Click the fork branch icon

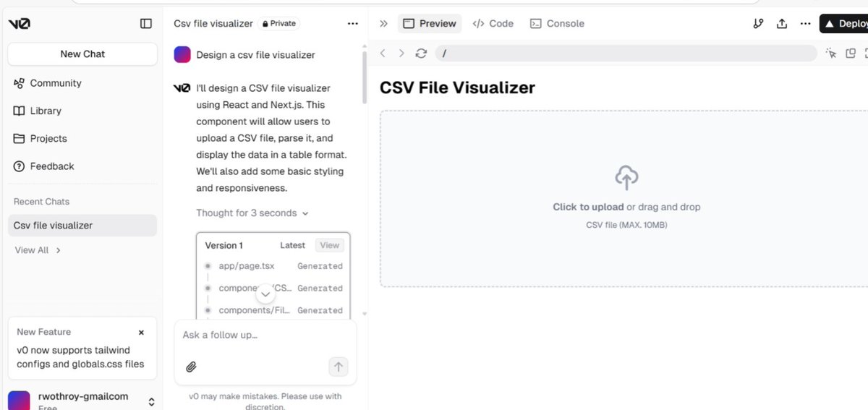pos(758,24)
